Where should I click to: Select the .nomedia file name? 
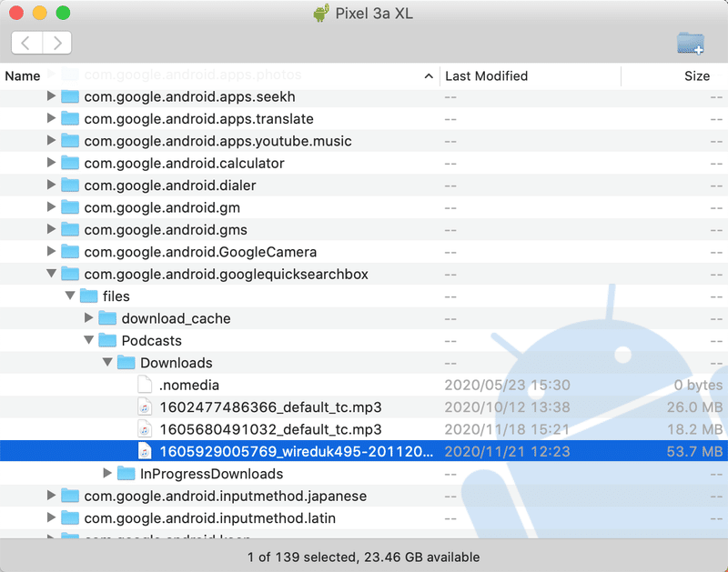(189, 385)
